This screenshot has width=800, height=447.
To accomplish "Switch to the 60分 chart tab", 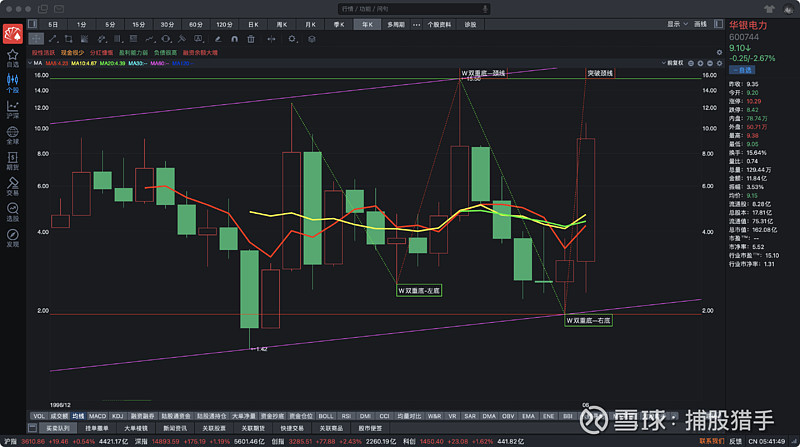I will point(196,24).
